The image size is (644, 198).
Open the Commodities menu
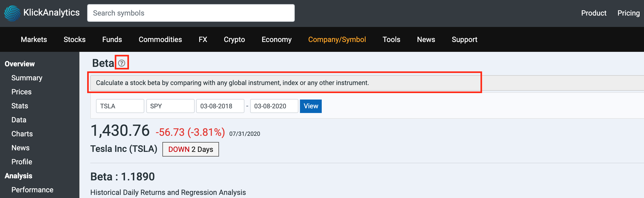[x=160, y=39]
